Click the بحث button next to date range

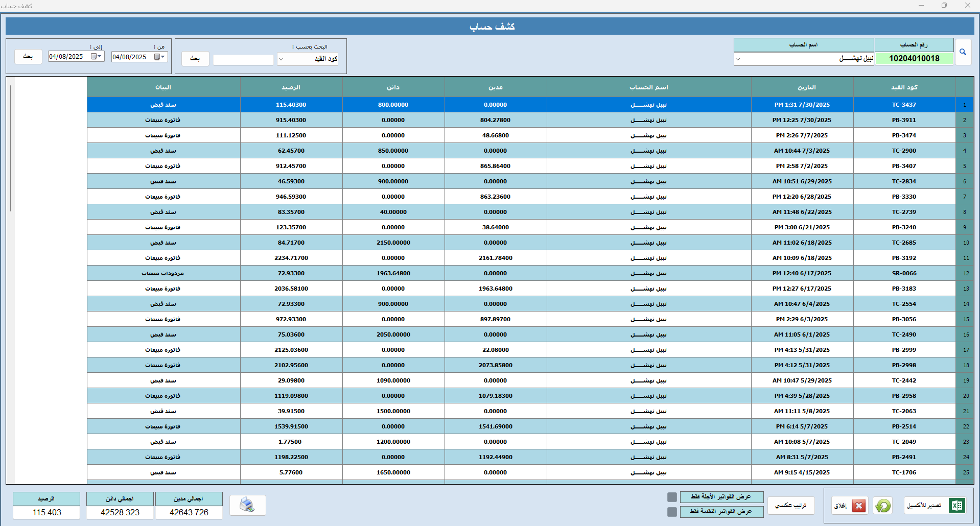(28, 57)
